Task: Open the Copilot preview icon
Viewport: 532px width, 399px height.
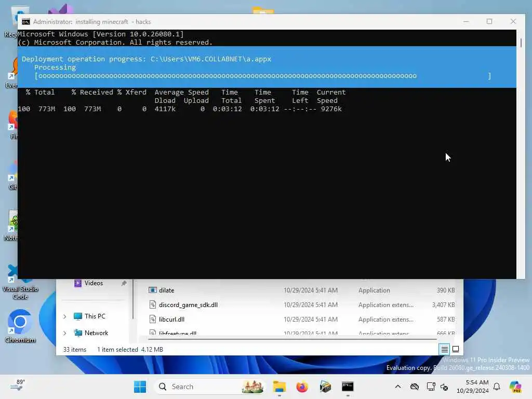Action: tap(515, 387)
